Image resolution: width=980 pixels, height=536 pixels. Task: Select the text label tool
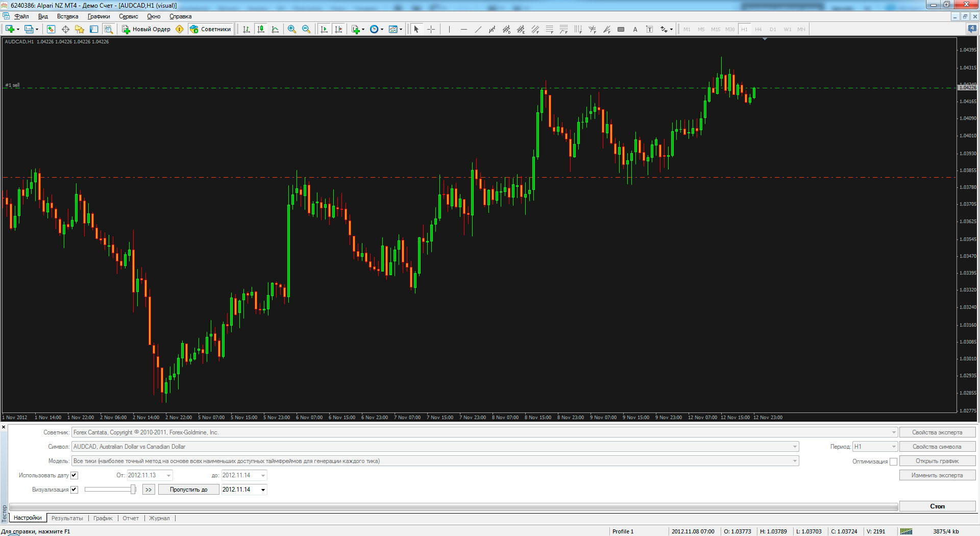[x=649, y=29]
